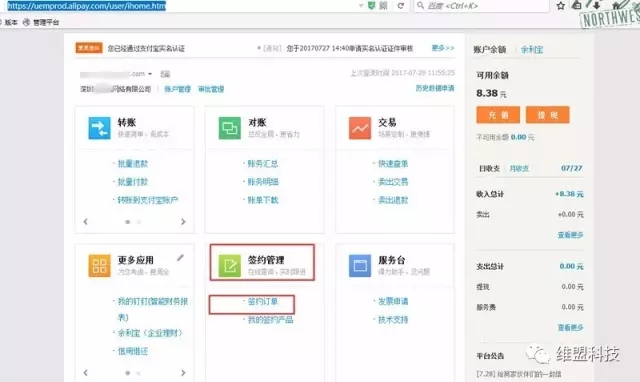
Task: Open the 转账 transfer icon tile
Action: [99, 128]
